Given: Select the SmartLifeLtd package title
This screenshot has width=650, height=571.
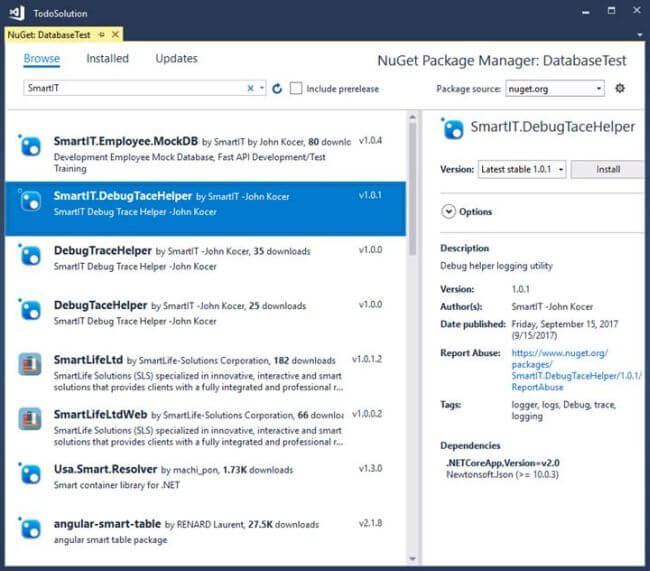Looking at the screenshot, I should (88, 360).
